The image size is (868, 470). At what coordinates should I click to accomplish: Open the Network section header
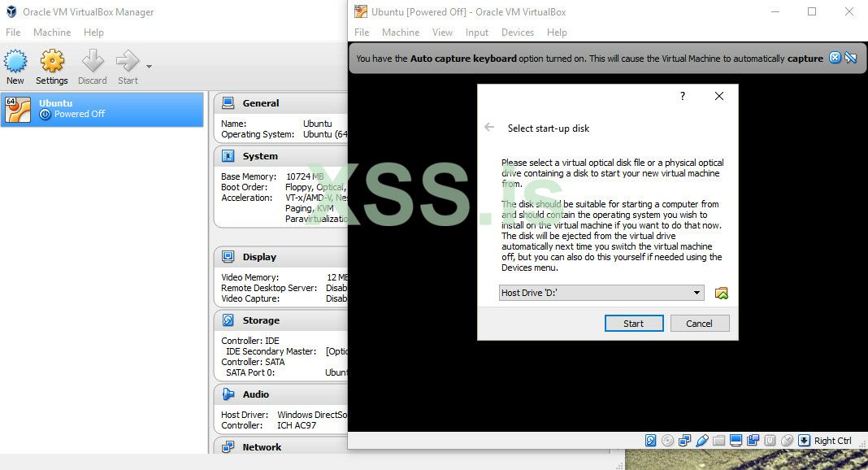pyautogui.click(x=262, y=447)
